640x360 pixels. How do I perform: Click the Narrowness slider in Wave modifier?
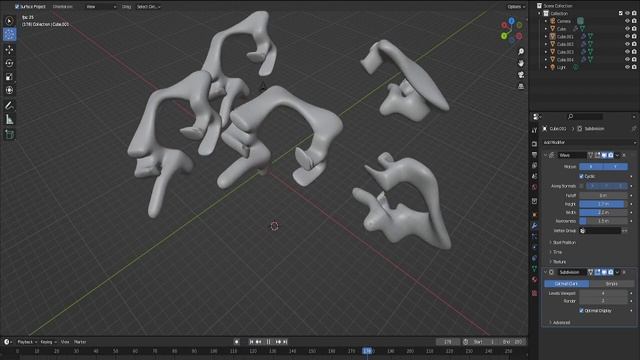point(603,221)
